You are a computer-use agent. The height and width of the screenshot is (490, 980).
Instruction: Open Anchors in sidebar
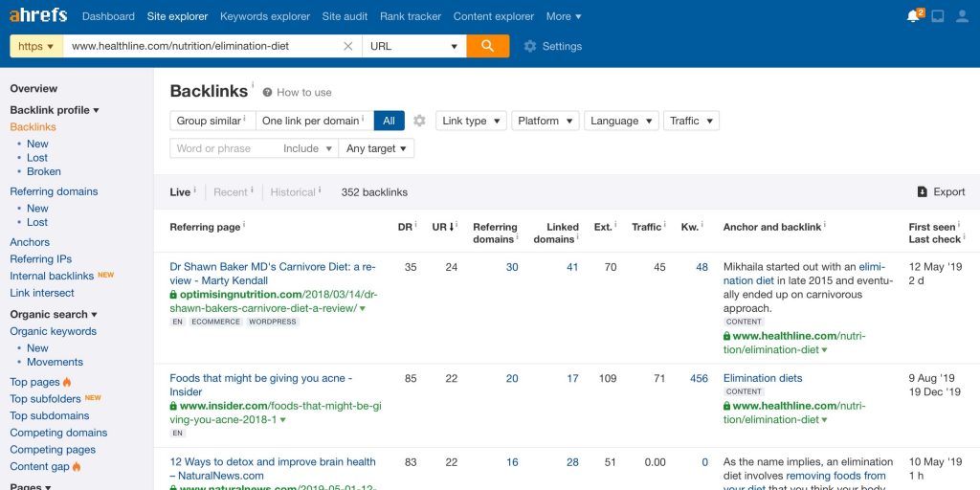coord(30,242)
